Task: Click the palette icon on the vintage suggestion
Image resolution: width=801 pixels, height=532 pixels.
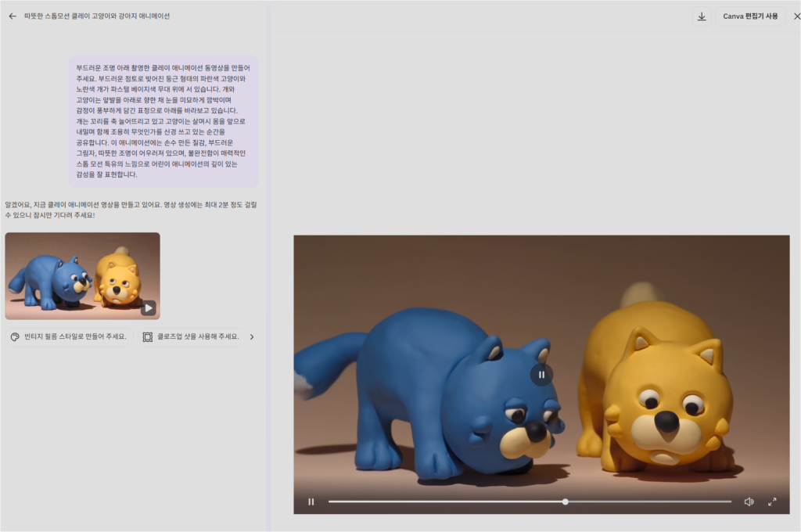Action: tap(15, 337)
